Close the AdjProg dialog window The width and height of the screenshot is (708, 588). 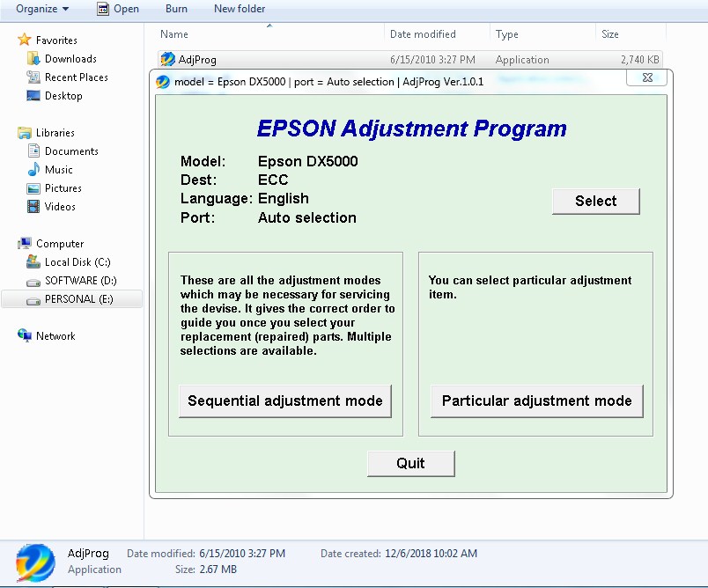click(647, 77)
